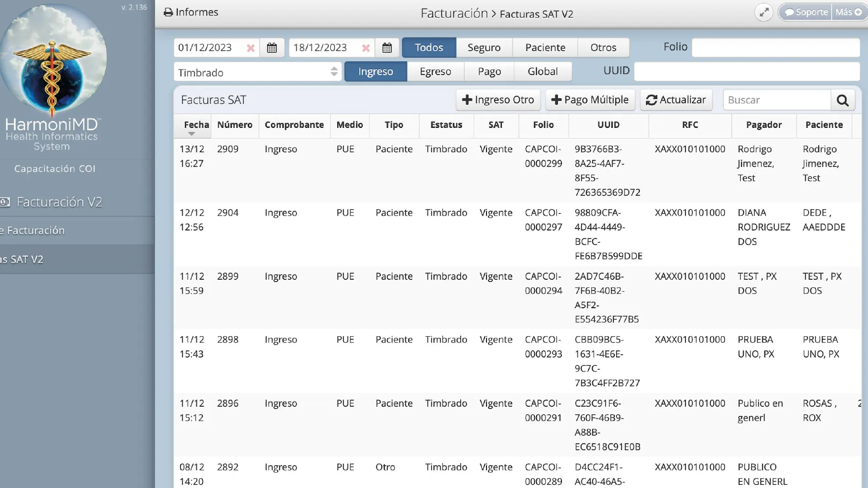Click folio CAPCOI-0000297
The width and height of the screenshot is (868, 488).
pyautogui.click(x=543, y=220)
